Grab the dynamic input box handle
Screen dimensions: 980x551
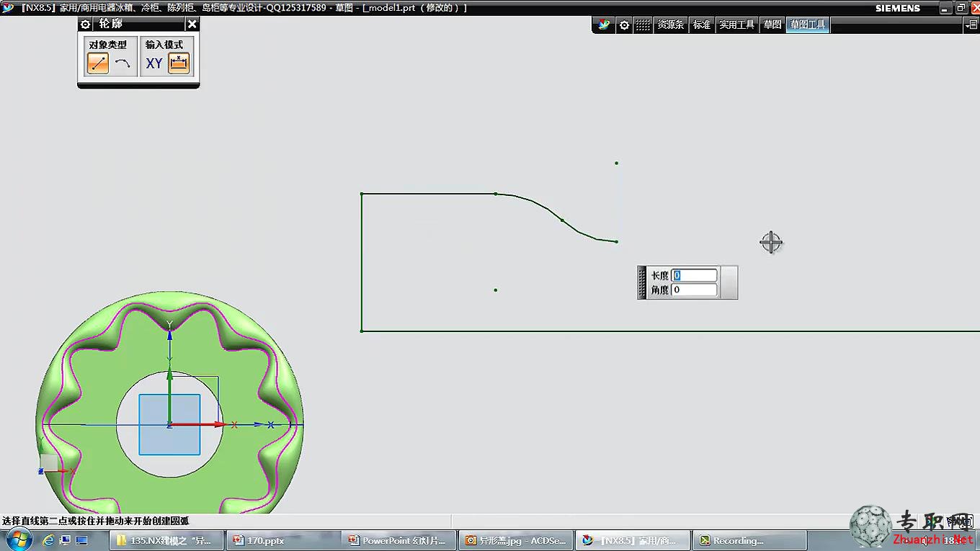pyautogui.click(x=642, y=282)
